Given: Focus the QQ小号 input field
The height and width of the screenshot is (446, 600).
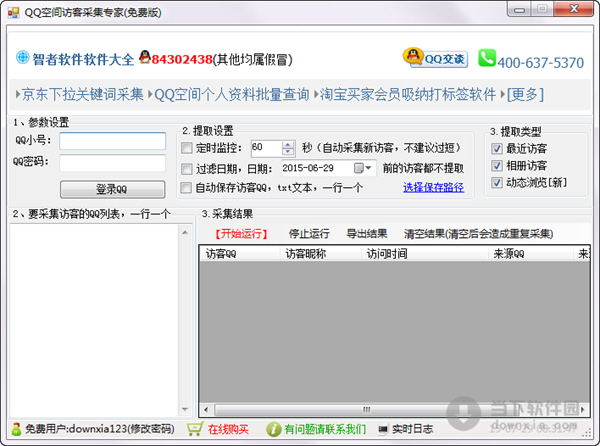Looking at the screenshot, I should point(112,141).
